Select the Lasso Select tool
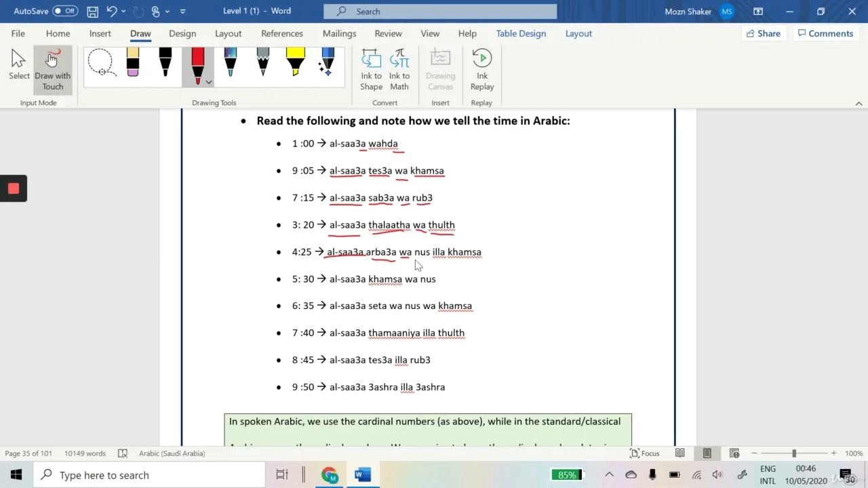 [102, 63]
